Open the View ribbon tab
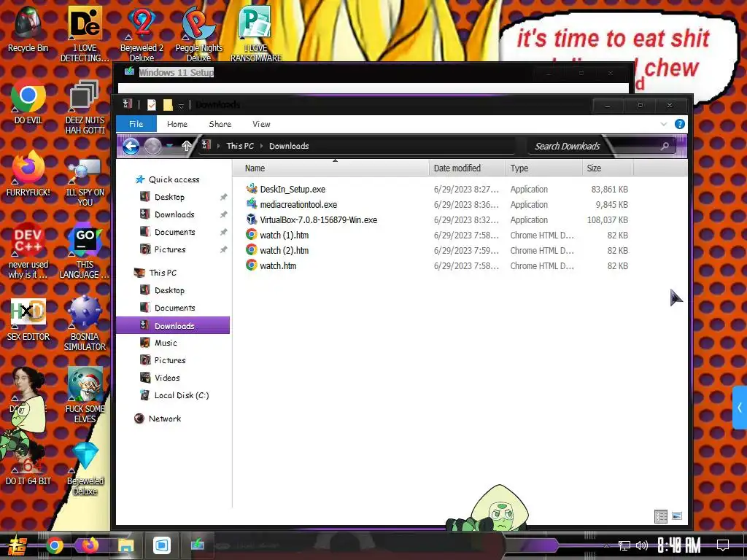The width and height of the screenshot is (747, 560). coord(262,124)
